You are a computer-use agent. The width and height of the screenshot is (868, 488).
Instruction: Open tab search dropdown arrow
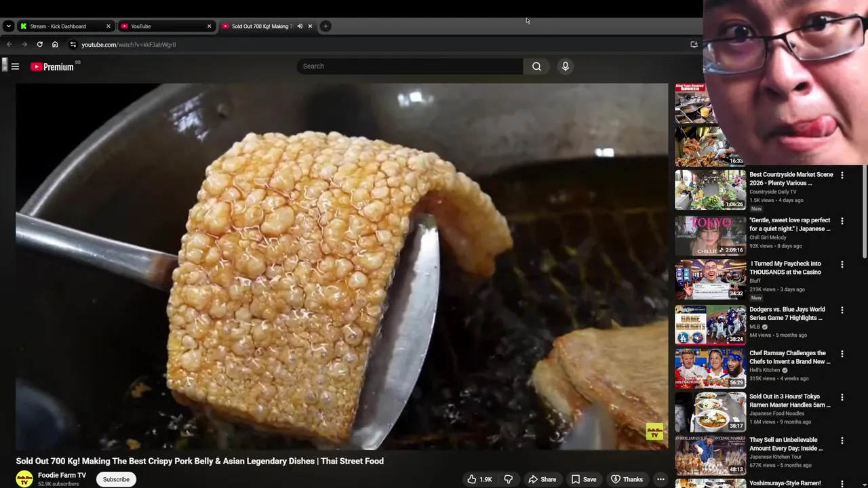(x=8, y=26)
